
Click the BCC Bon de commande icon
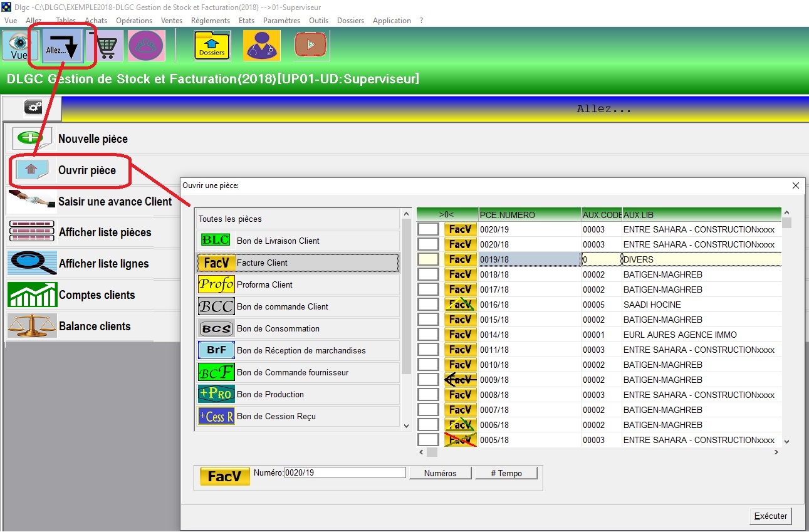click(x=216, y=306)
